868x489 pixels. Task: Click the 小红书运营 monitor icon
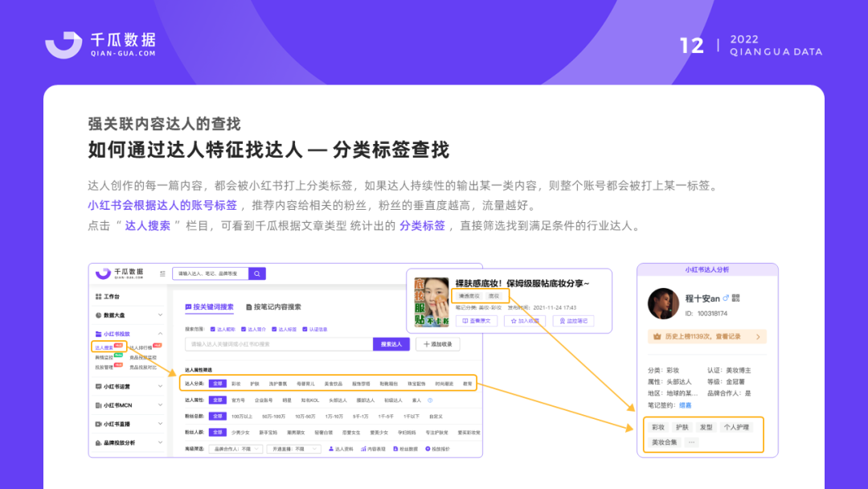click(x=99, y=387)
